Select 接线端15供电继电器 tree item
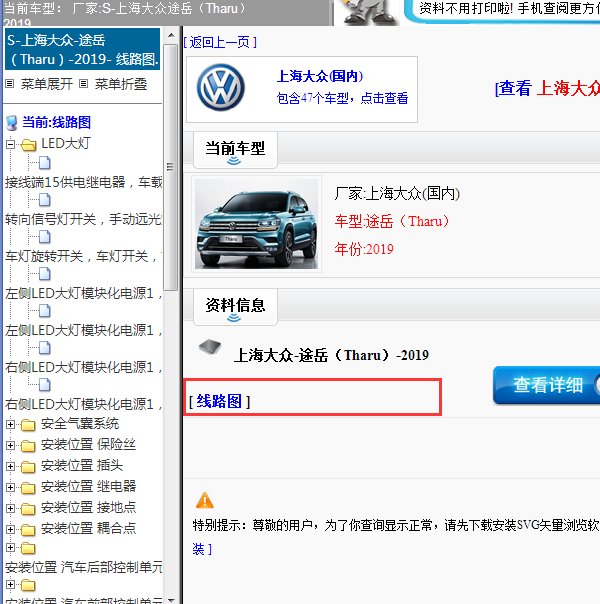This screenshot has width=600, height=604. click(x=84, y=182)
